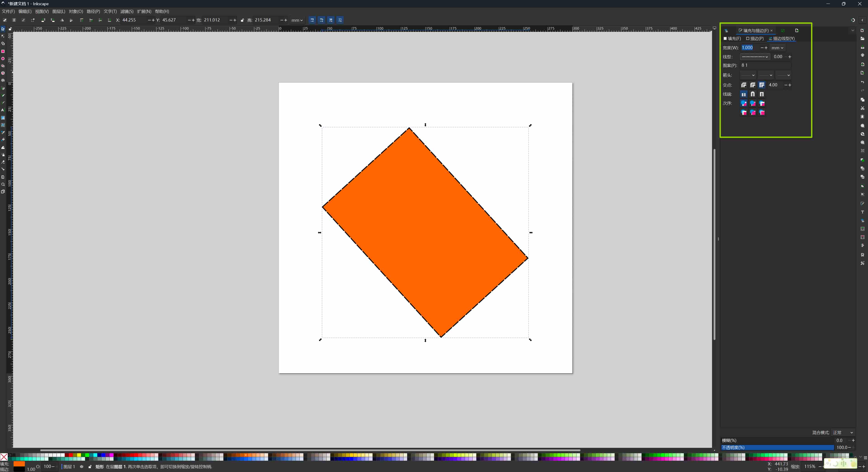Choose the square line cap under 线端
This screenshot has width=868, height=472.
pyautogui.click(x=762, y=94)
